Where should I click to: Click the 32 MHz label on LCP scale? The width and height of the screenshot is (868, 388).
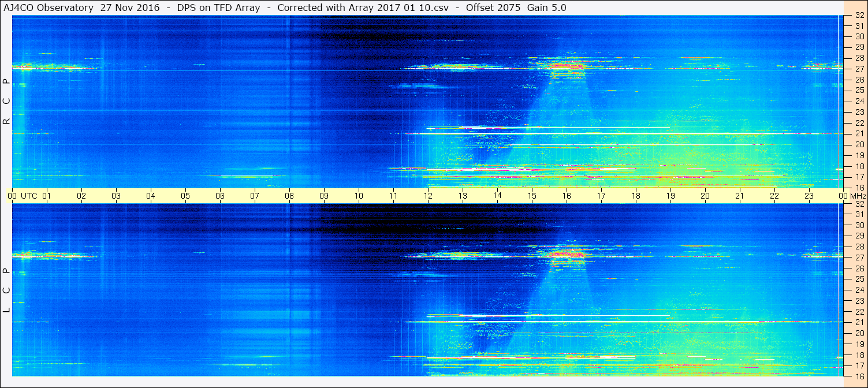[x=859, y=204]
